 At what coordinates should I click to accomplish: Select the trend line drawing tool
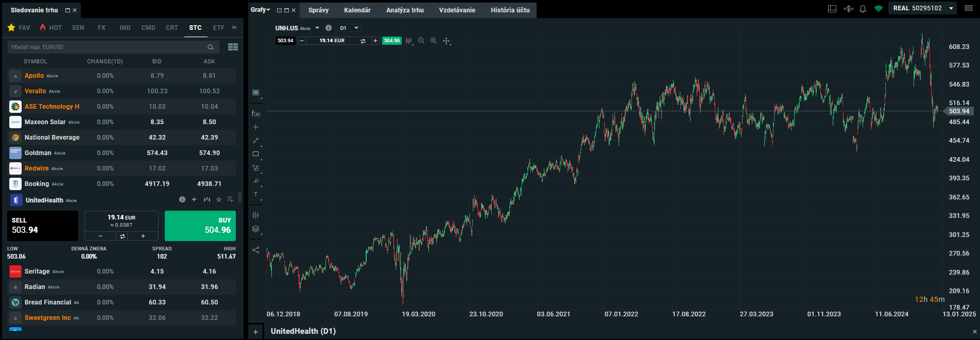255,140
